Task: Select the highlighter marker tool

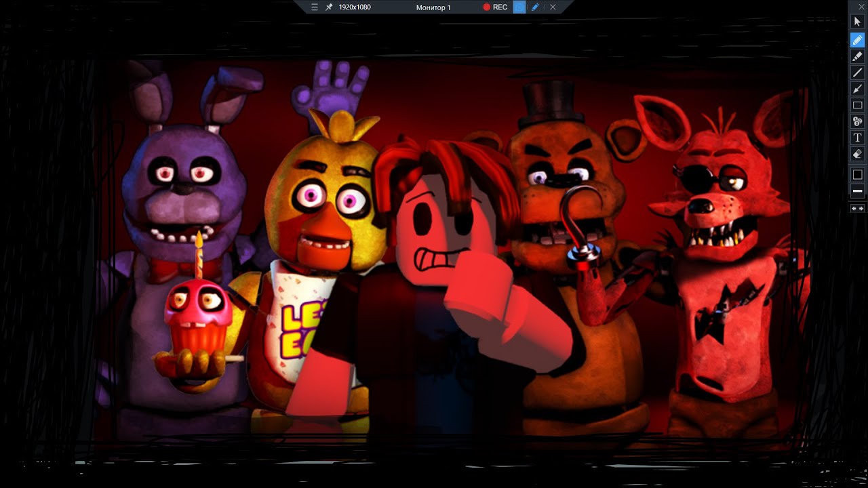Action: (x=857, y=56)
